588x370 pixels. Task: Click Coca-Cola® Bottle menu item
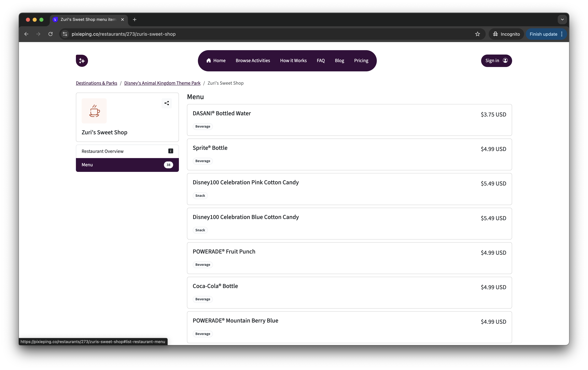coord(349,293)
